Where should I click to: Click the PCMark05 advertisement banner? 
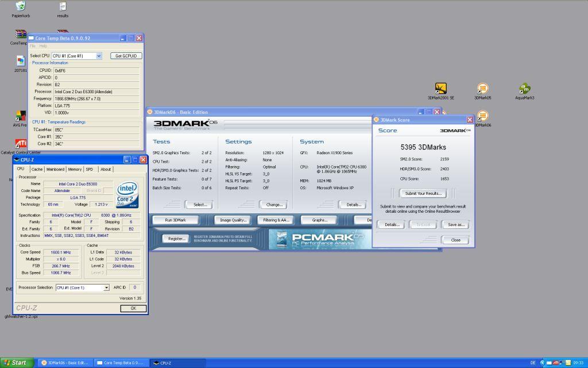click(x=320, y=239)
